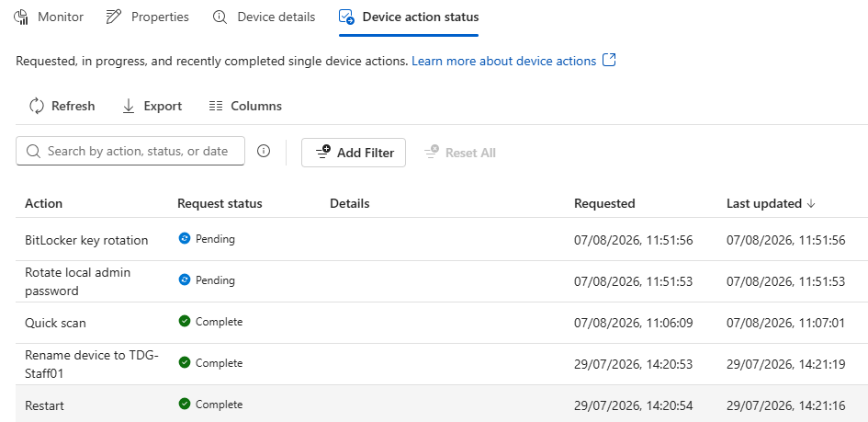The image size is (868, 422).
Task: Select the Quick scan action row
Action: click(x=442, y=323)
